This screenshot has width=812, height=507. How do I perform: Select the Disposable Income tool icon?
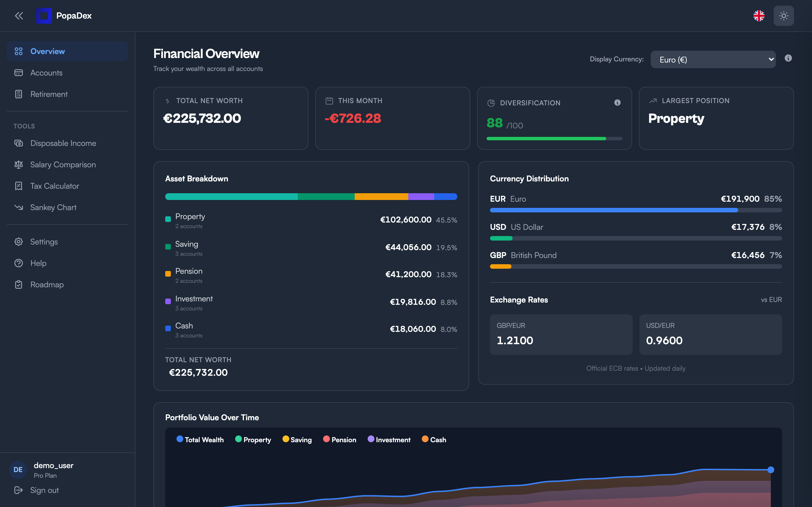(18, 143)
